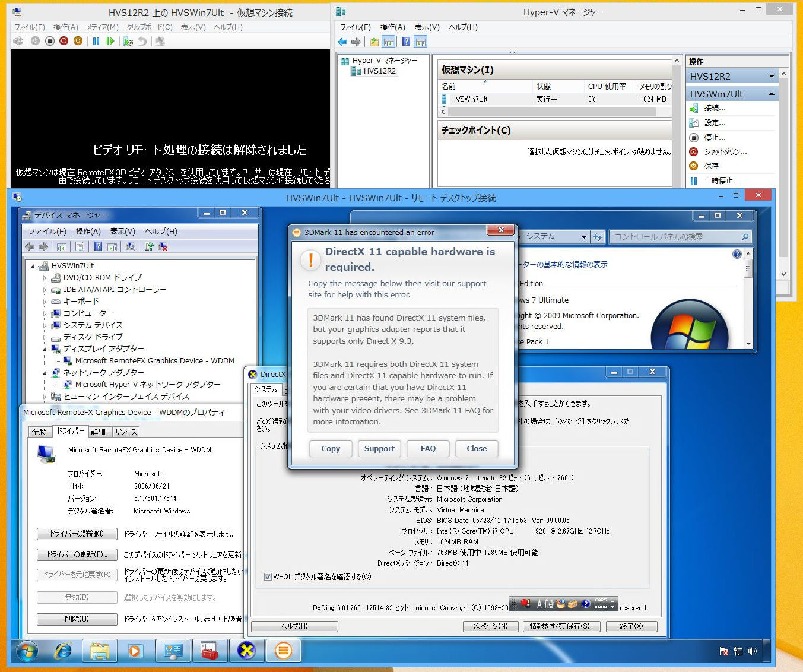Screen dimensions: 803x672
Task: Expand システム デバイス node in Device Manager
Action: 45,325
